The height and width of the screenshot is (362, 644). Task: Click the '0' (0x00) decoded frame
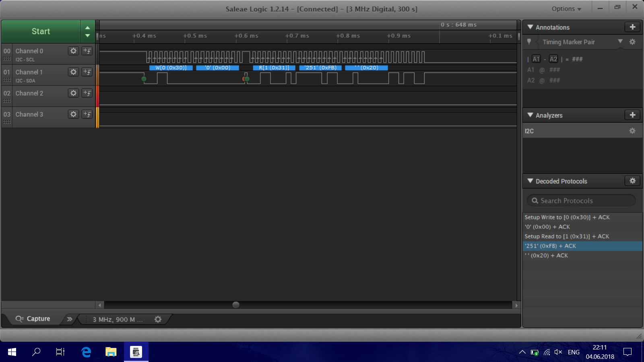coord(217,68)
